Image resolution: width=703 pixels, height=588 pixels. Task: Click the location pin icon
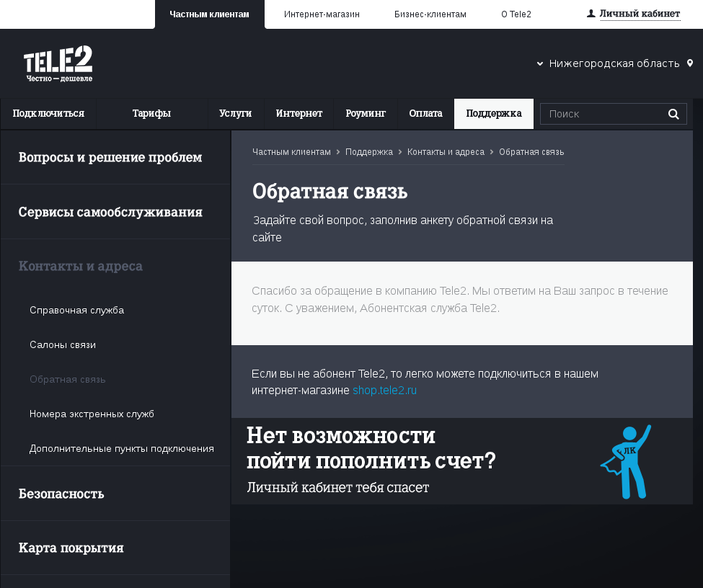click(x=690, y=63)
